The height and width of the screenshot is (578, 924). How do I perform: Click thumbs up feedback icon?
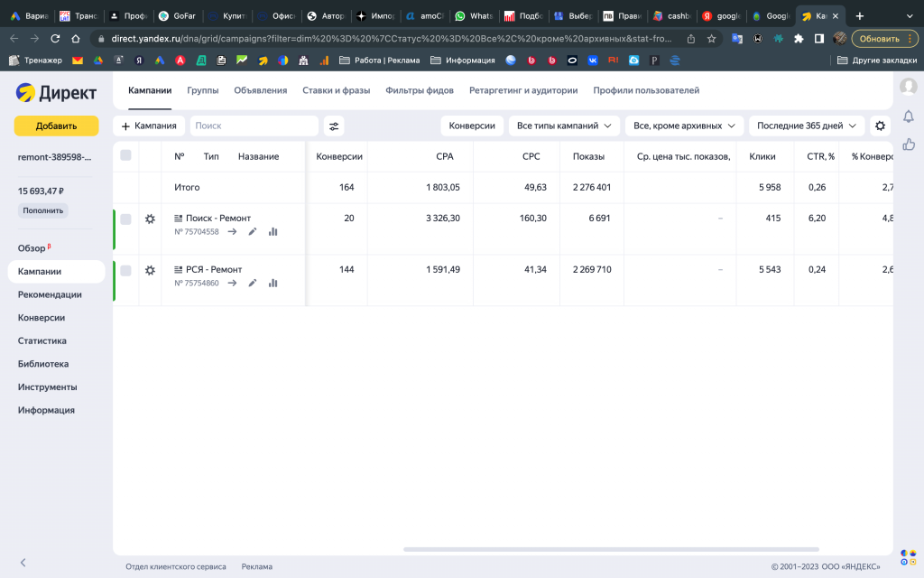click(x=909, y=144)
